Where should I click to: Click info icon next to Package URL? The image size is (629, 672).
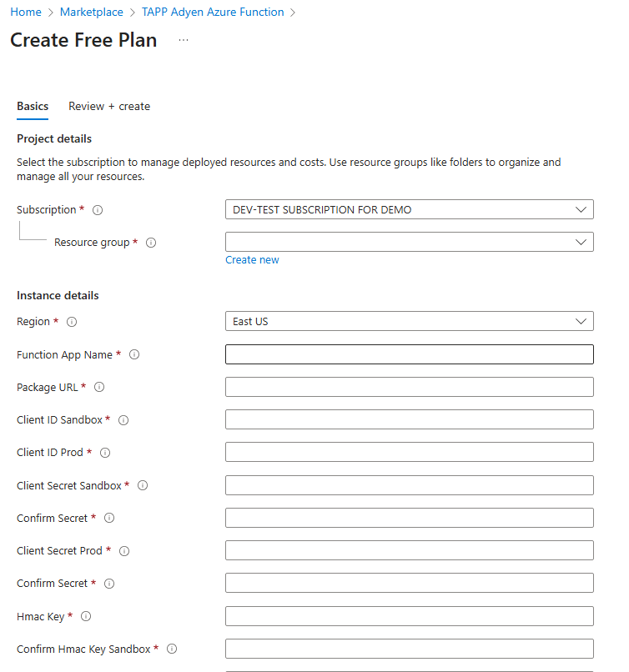click(99, 387)
